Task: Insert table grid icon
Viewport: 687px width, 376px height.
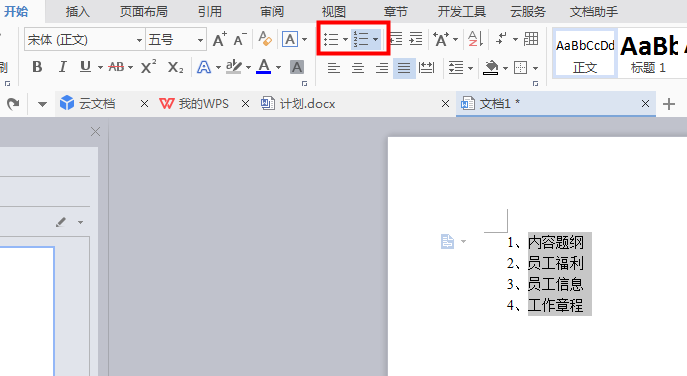Action: tap(531, 39)
